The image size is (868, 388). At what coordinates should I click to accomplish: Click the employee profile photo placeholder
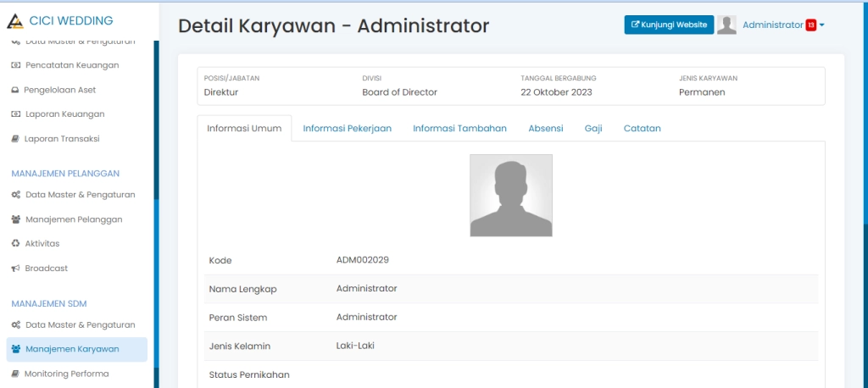tap(511, 196)
